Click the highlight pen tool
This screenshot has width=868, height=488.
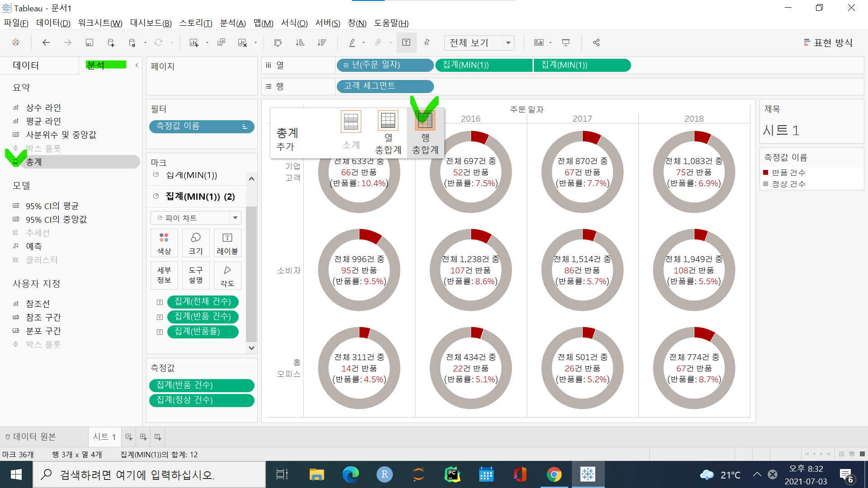click(352, 42)
